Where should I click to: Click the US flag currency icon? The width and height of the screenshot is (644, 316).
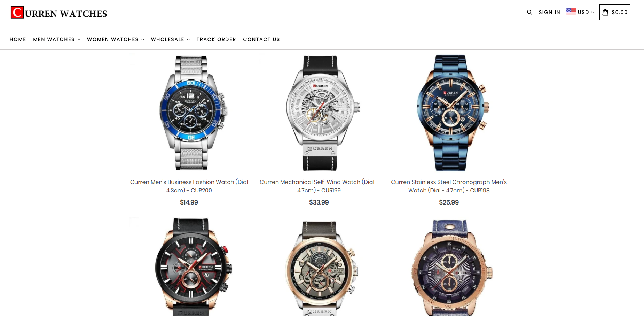[571, 12]
